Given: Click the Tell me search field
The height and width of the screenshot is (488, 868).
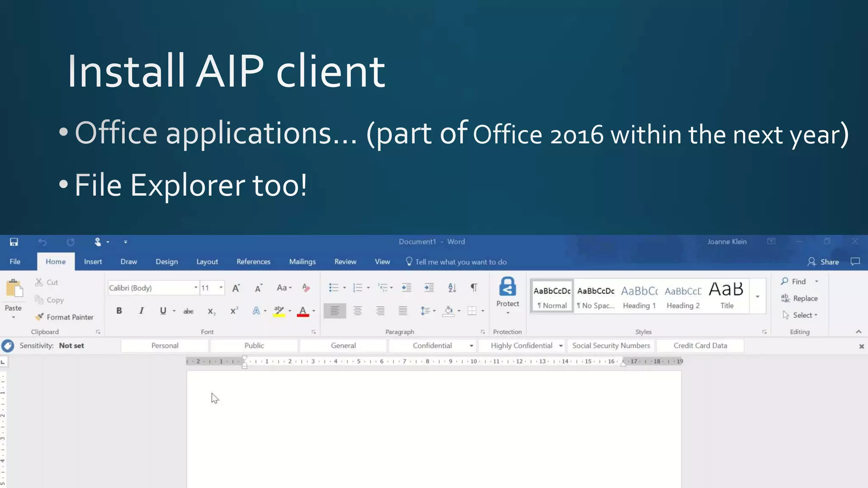Looking at the screenshot, I should tap(460, 262).
